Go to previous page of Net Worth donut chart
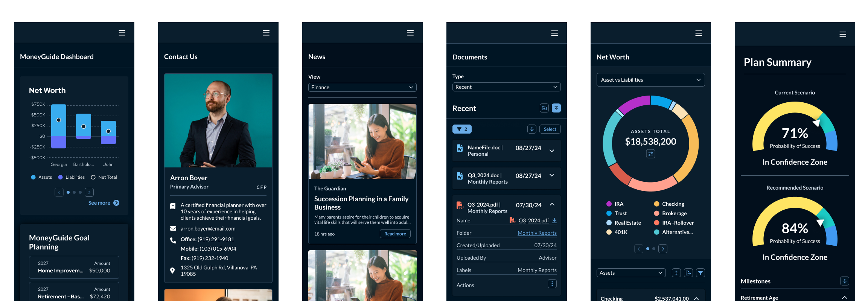 point(639,249)
